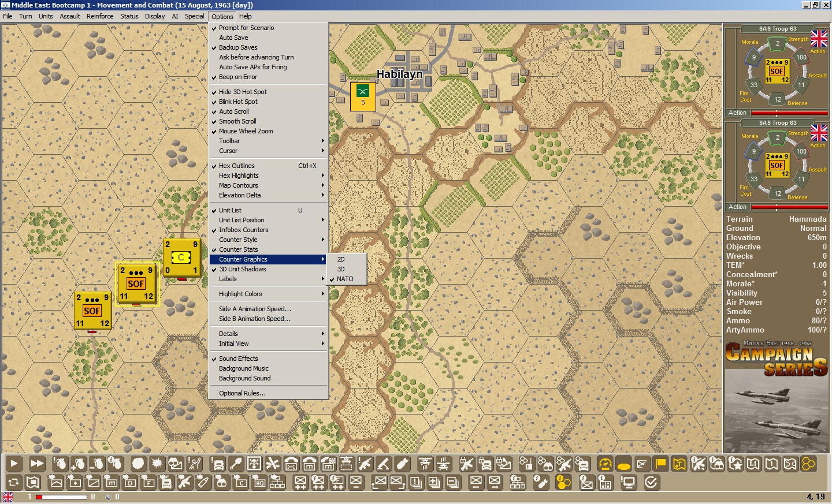Click the HQ highlight toolbar icon
Viewport: 832px width, 504px height.
[x=259, y=482]
